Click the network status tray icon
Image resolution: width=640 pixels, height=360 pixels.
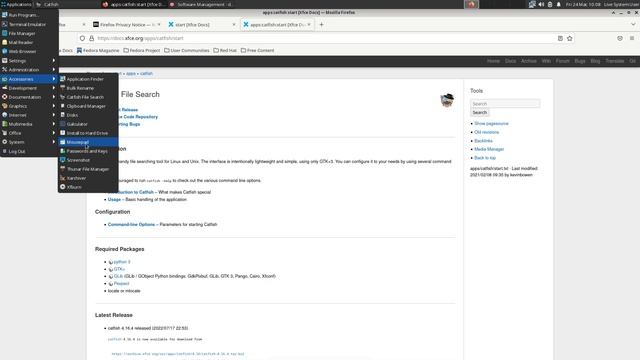pos(532,4)
